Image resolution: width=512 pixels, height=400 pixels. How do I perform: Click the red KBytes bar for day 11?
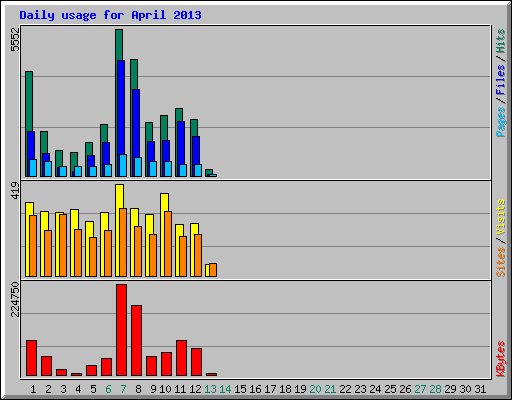(x=181, y=358)
